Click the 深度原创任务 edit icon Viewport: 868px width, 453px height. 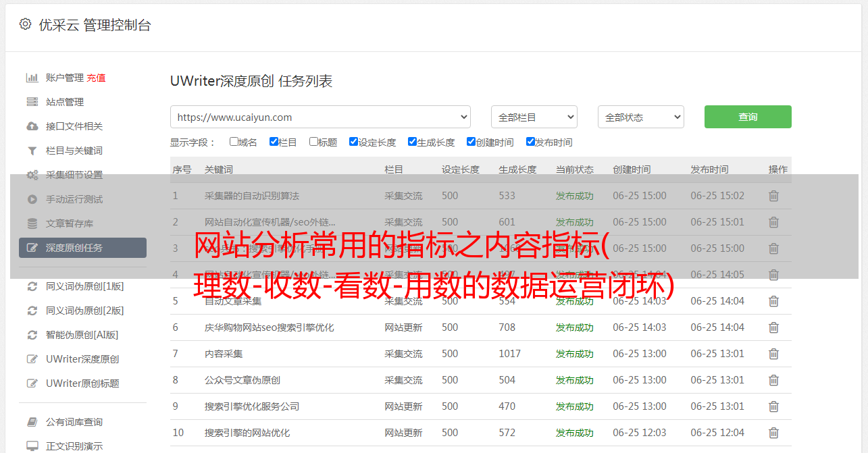32,248
